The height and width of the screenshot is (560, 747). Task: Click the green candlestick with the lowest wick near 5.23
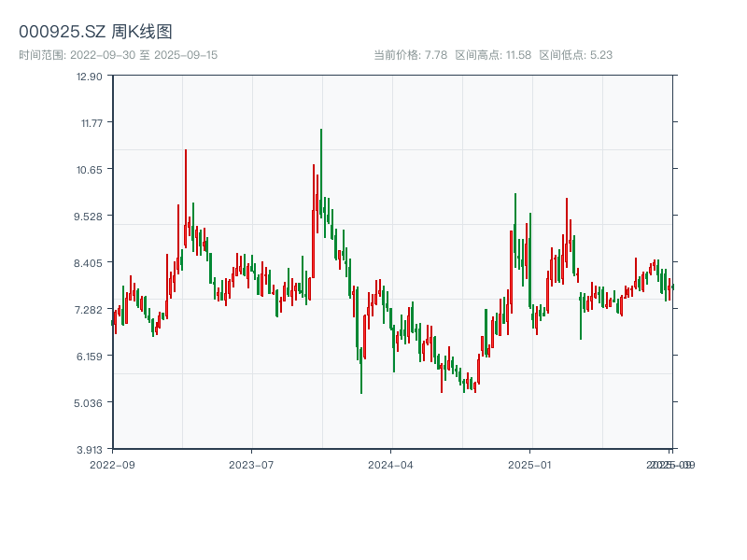pos(361,371)
